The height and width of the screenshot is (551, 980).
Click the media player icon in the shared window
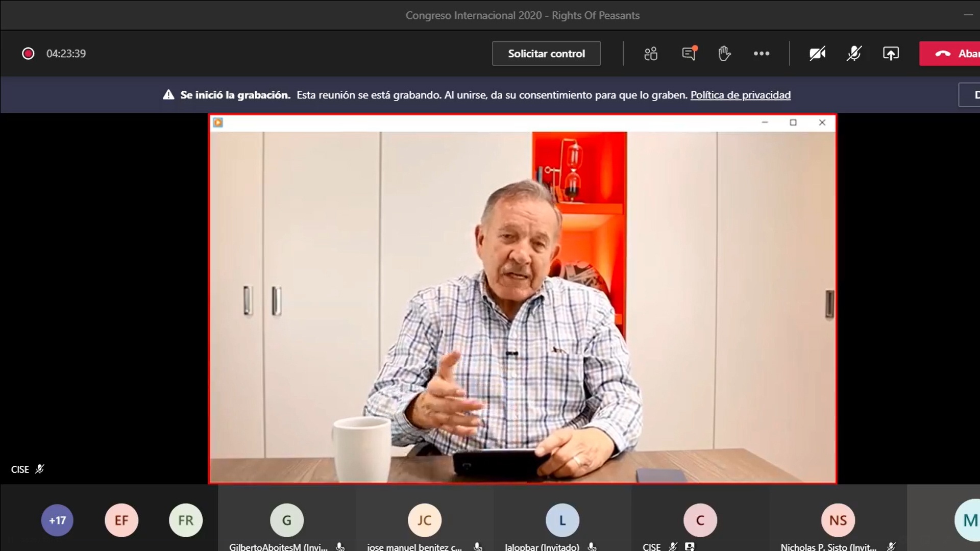pos(218,122)
